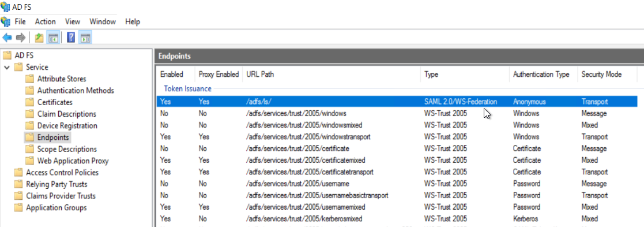Click the folder icon next to Attribute Stores
The width and height of the screenshot is (644, 227).
[29, 79]
